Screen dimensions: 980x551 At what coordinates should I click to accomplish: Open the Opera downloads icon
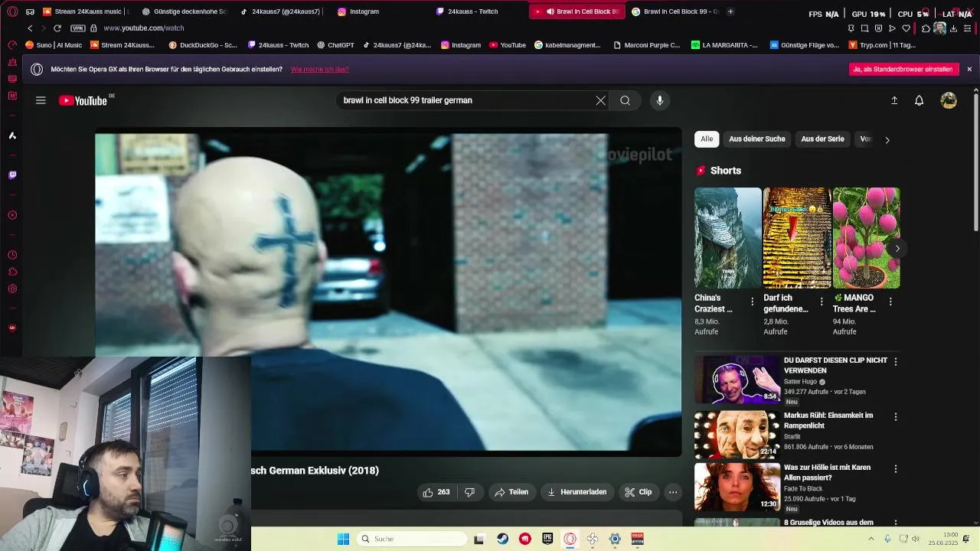tap(954, 28)
